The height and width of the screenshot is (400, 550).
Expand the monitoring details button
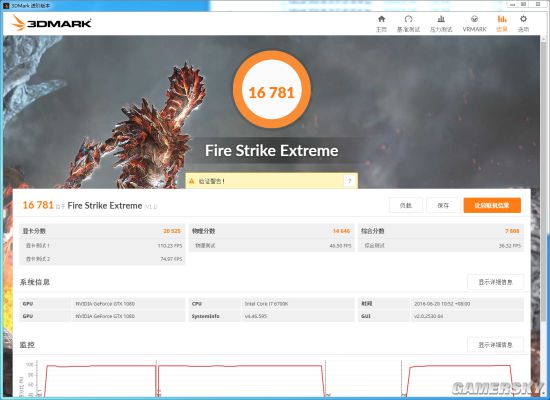click(x=495, y=345)
